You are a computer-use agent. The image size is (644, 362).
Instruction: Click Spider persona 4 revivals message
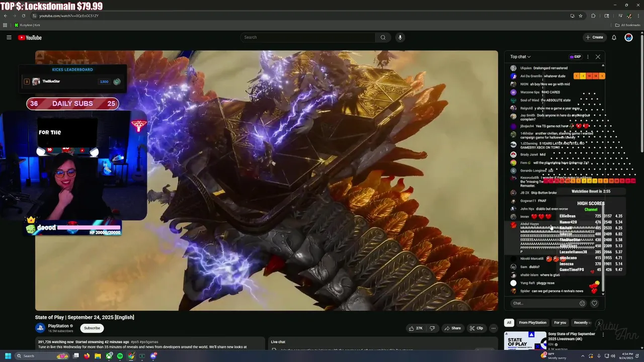pyautogui.click(x=547, y=291)
